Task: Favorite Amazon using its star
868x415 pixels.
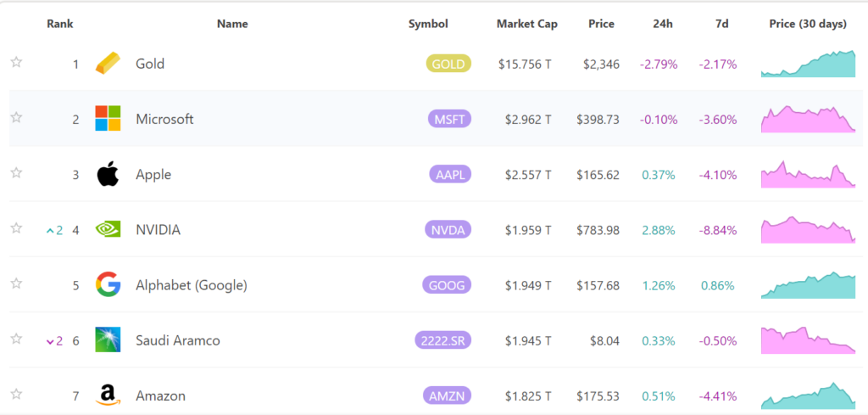Action: (17, 394)
